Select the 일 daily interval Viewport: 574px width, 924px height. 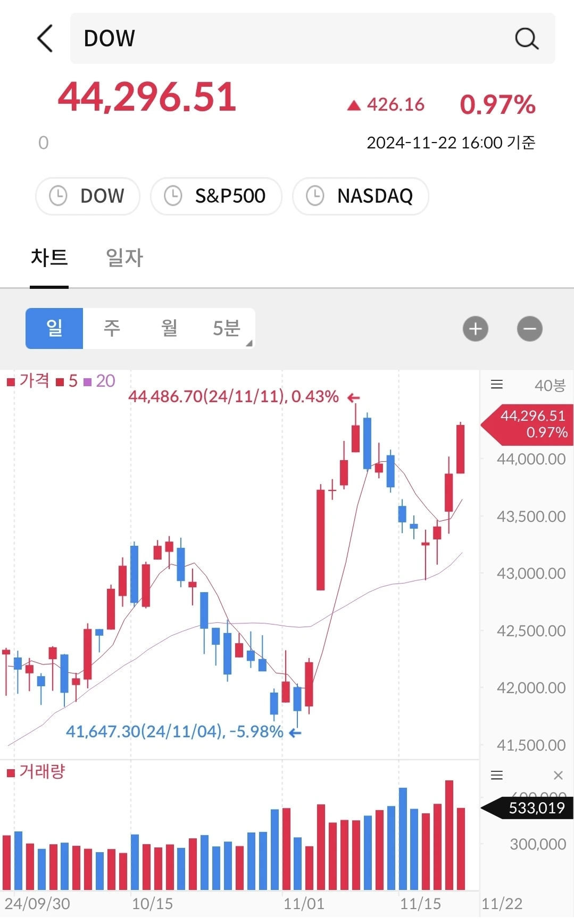coord(54,328)
